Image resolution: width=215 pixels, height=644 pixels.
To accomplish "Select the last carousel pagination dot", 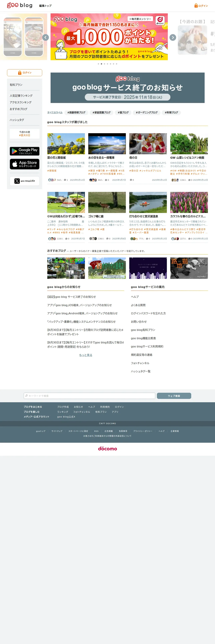I will 116,64.
